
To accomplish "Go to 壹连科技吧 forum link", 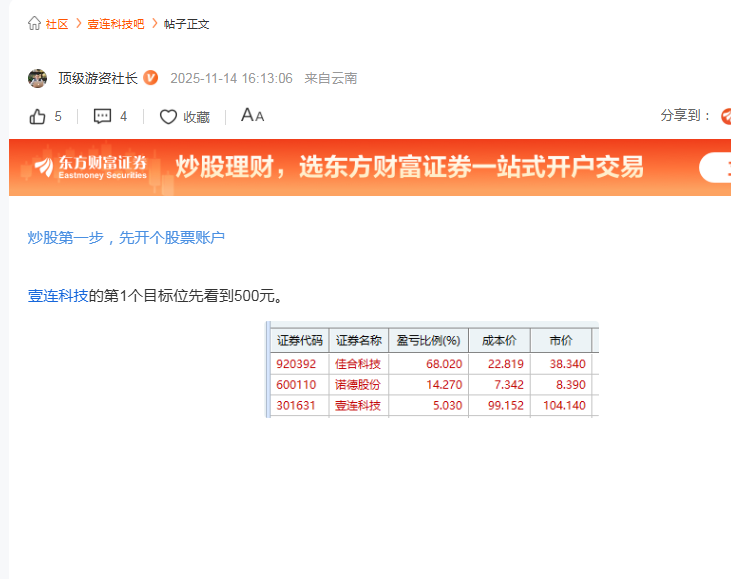I will (116, 24).
